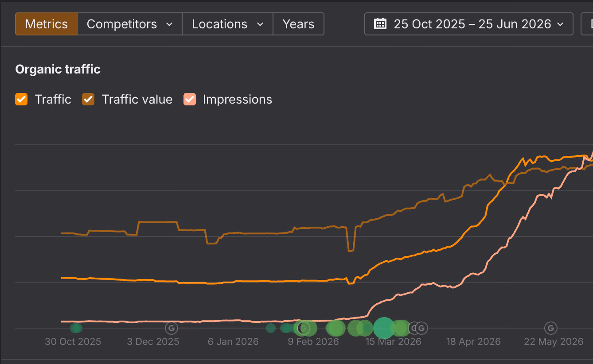
Task: Click the 3 Dec 2025 axis label
Action: point(153,341)
